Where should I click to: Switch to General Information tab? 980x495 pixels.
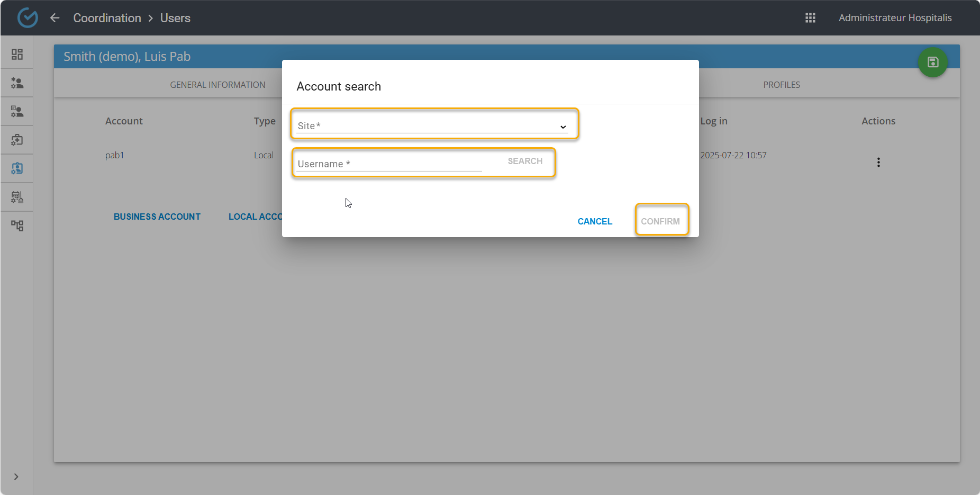[217, 85]
